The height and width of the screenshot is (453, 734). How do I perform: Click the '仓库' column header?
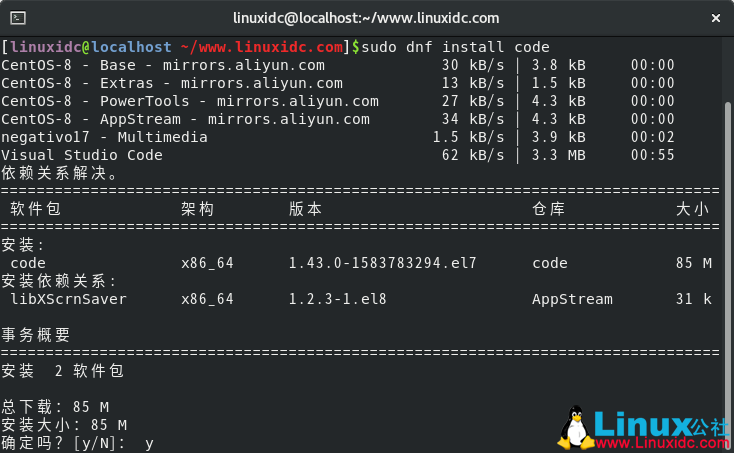[x=549, y=209]
